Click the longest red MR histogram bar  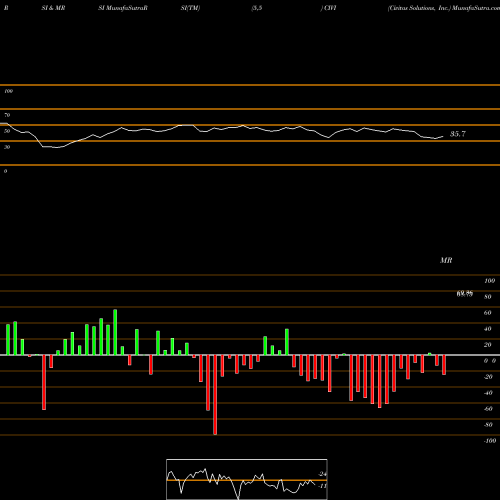click(x=215, y=395)
